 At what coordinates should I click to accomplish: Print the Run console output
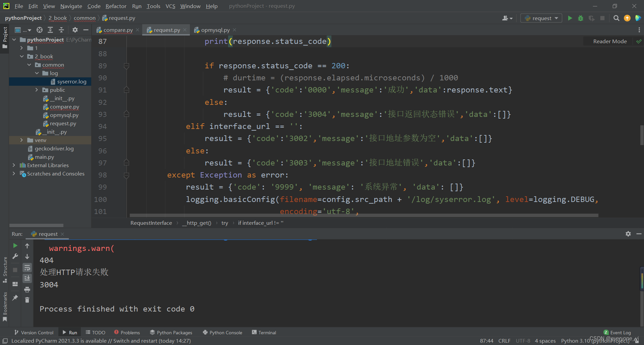(27, 289)
